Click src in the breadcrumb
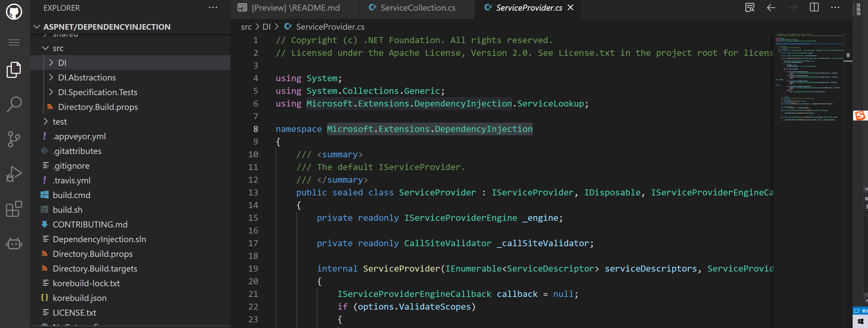The image size is (868, 328). click(246, 27)
